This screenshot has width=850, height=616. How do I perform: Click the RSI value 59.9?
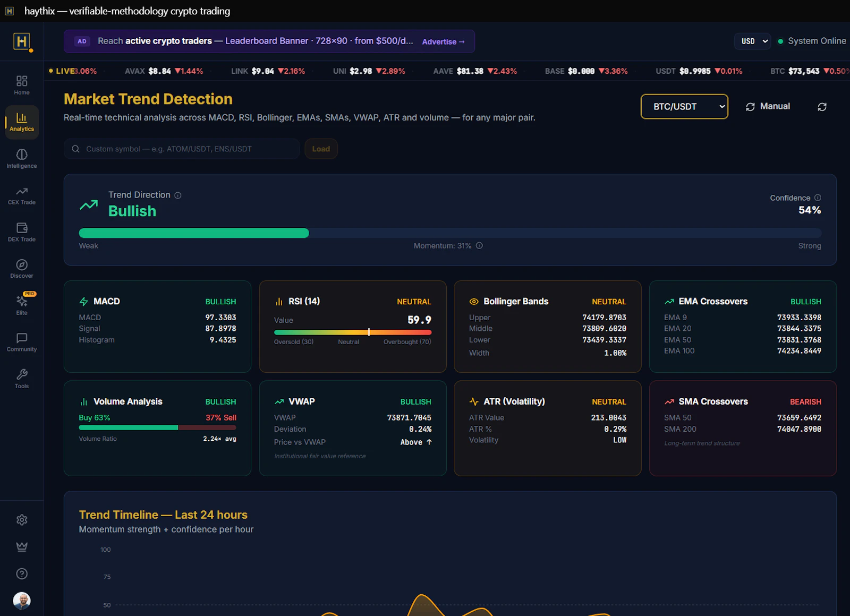[x=419, y=320]
